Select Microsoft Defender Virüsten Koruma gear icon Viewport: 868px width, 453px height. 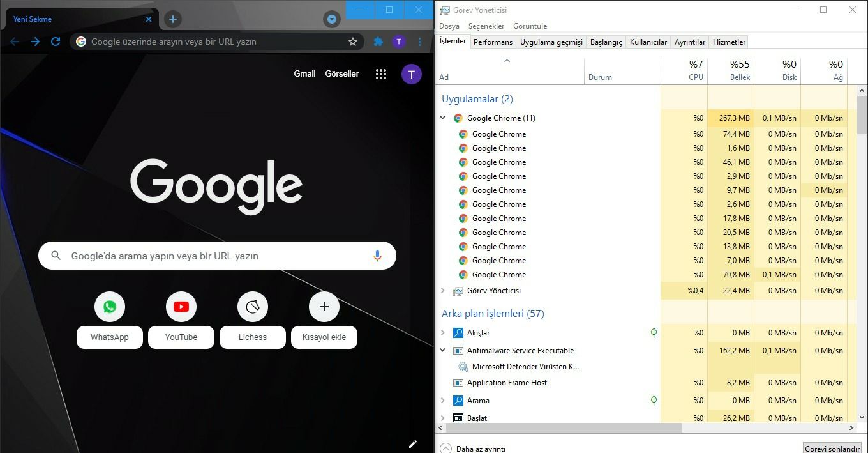tap(463, 367)
